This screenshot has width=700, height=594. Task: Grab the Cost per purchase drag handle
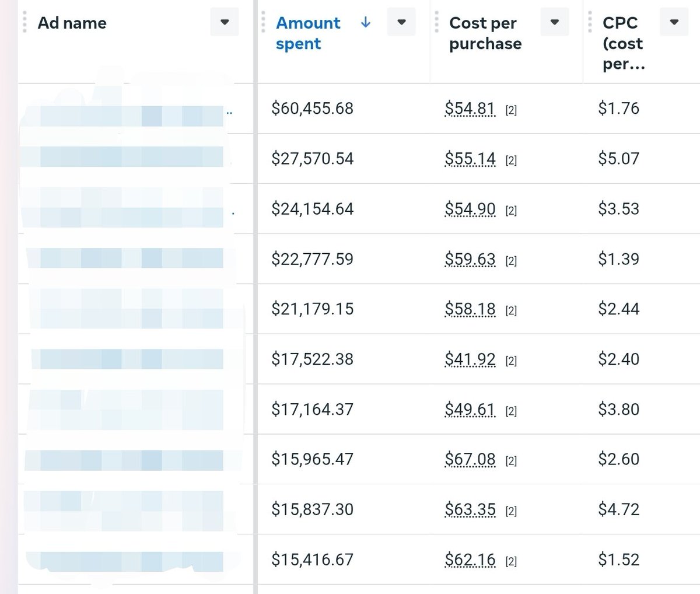tap(436, 23)
